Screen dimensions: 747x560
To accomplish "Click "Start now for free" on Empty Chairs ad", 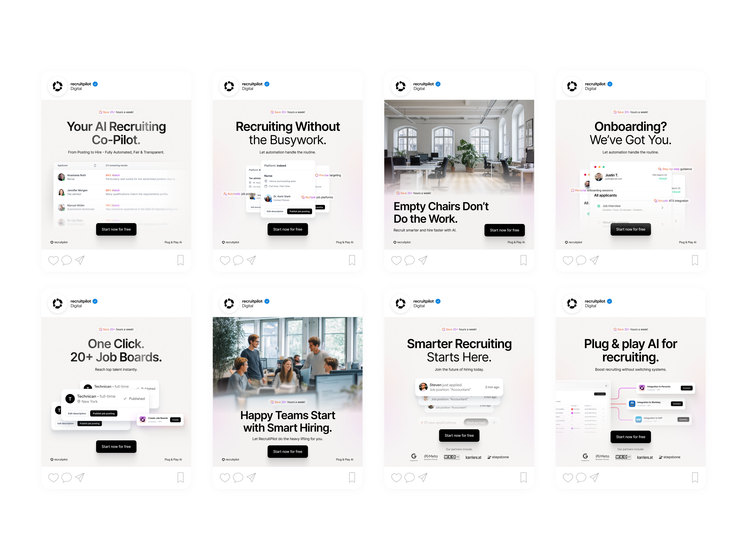I will pos(505,230).
